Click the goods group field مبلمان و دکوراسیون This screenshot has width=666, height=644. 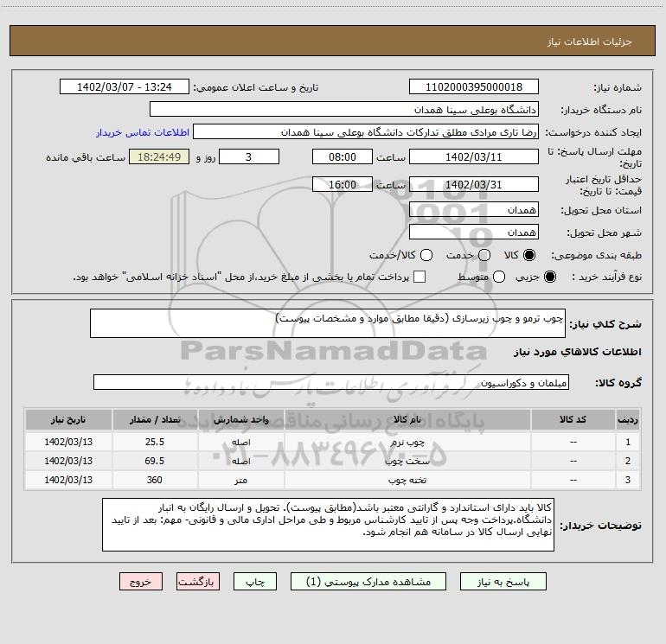[x=331, y=382]
